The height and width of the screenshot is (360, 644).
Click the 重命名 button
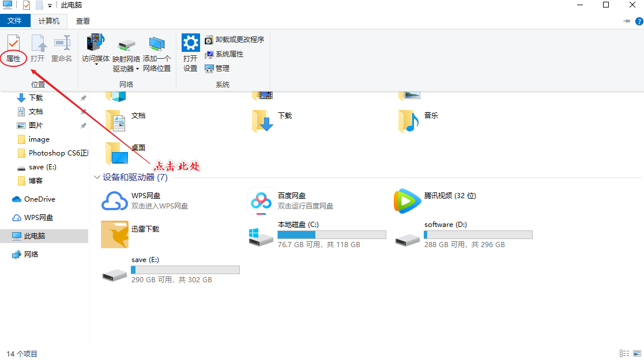pyautogui.click(x=62, y=49)
